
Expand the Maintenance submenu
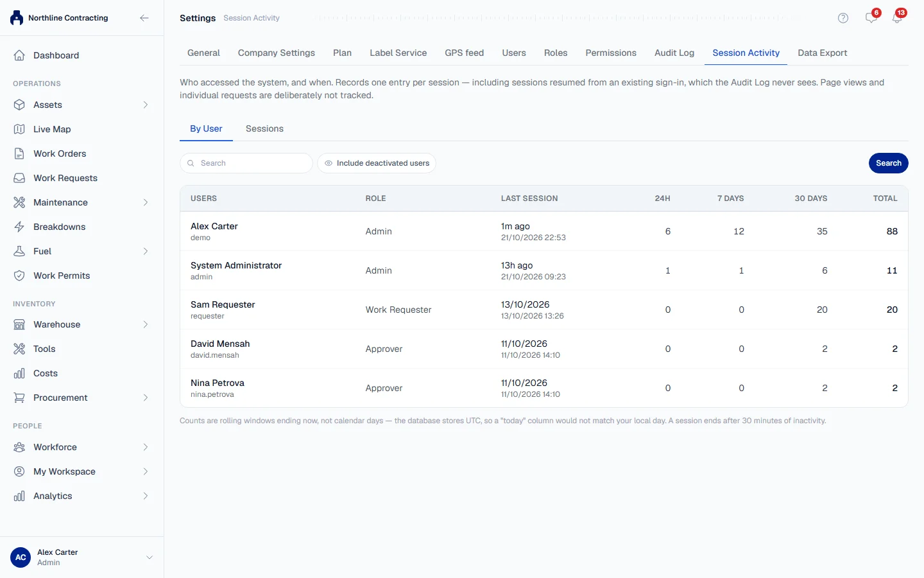[146, 202]
